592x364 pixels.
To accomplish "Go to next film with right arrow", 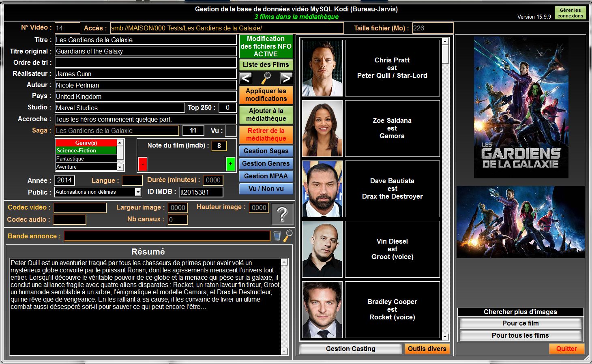I will tap(286, 78).
